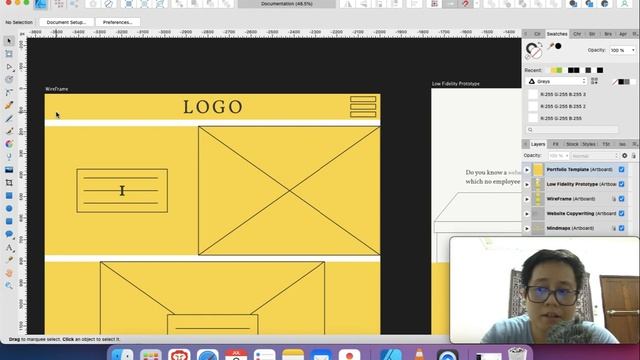Select the Color Picker tool
640x360 pixels.
tap(9, 260)
